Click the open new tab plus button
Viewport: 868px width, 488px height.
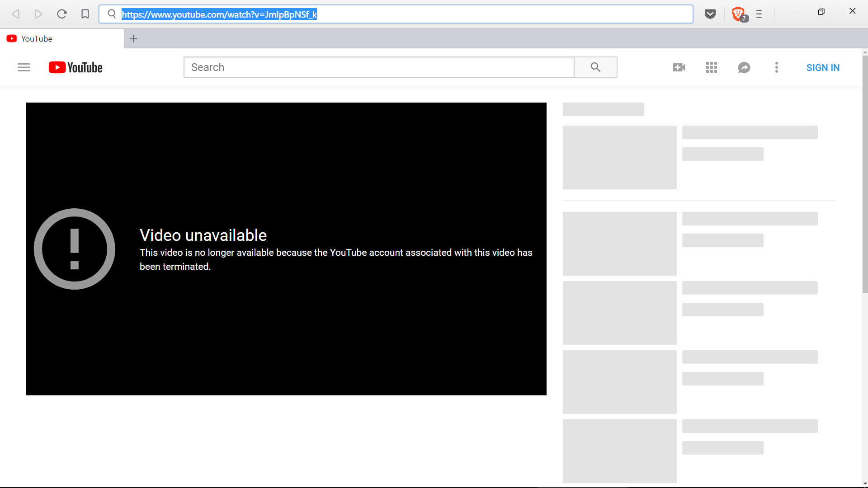coord(133,39)
